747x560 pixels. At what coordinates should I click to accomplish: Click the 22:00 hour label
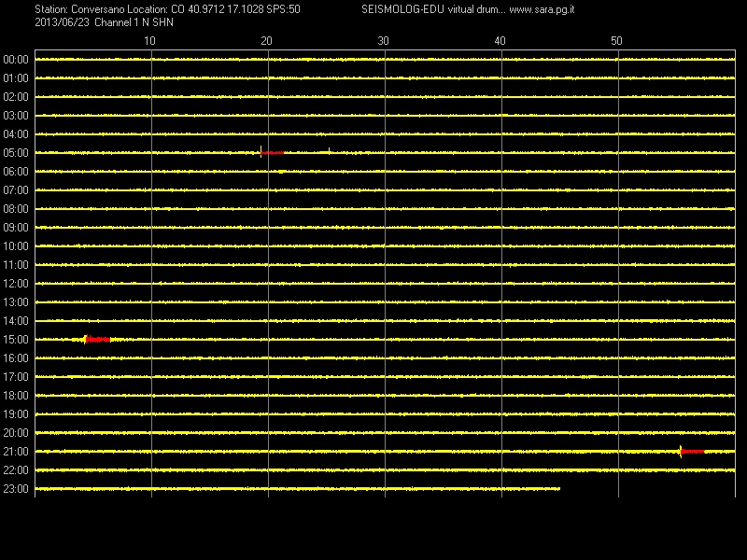[x=16, y=470]
